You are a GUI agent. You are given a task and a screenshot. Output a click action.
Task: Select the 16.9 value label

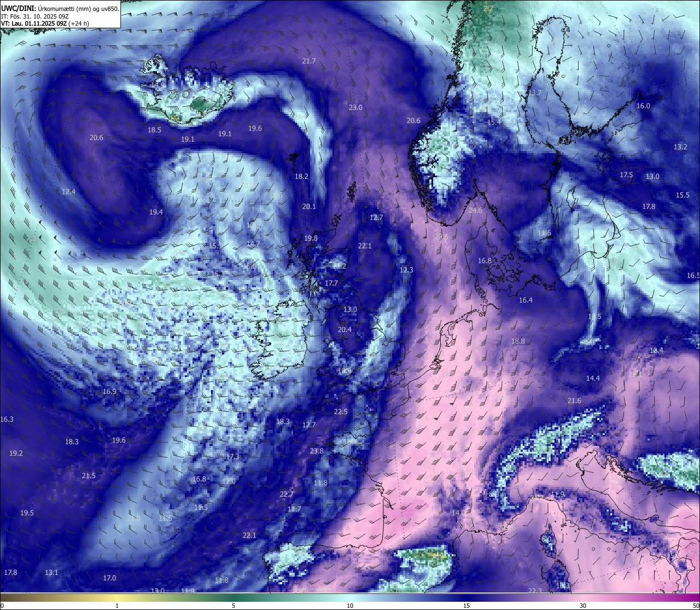point(109,391)
